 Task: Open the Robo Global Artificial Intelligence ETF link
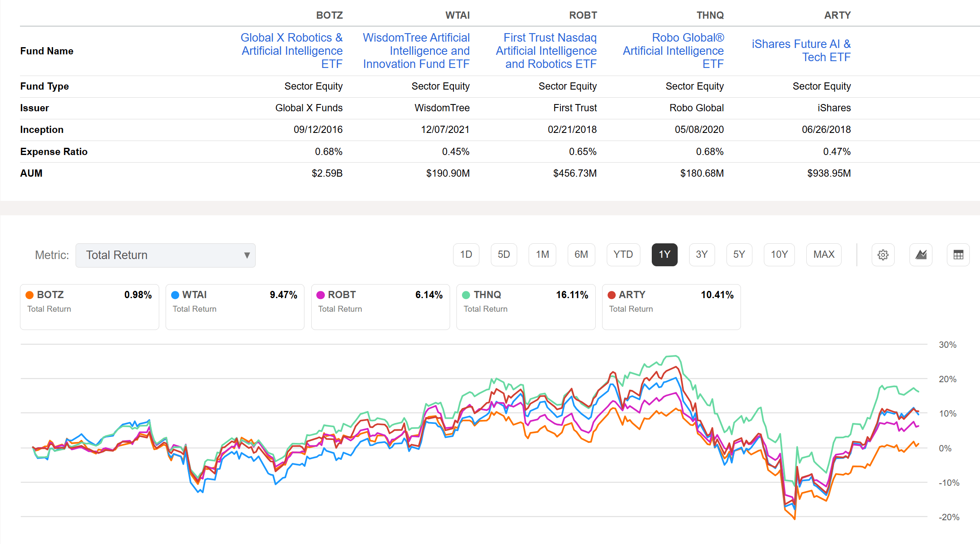pyautogui.click(x=673, y=51)
